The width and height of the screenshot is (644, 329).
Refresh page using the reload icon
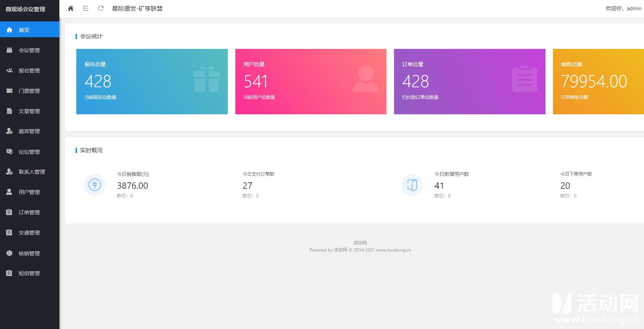[101, 8]
